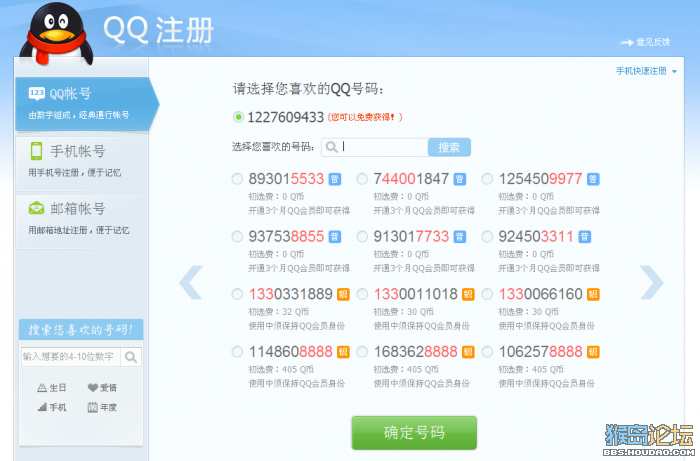
Task: Click the QQ penguin logo
Action: tap(56, 33)
